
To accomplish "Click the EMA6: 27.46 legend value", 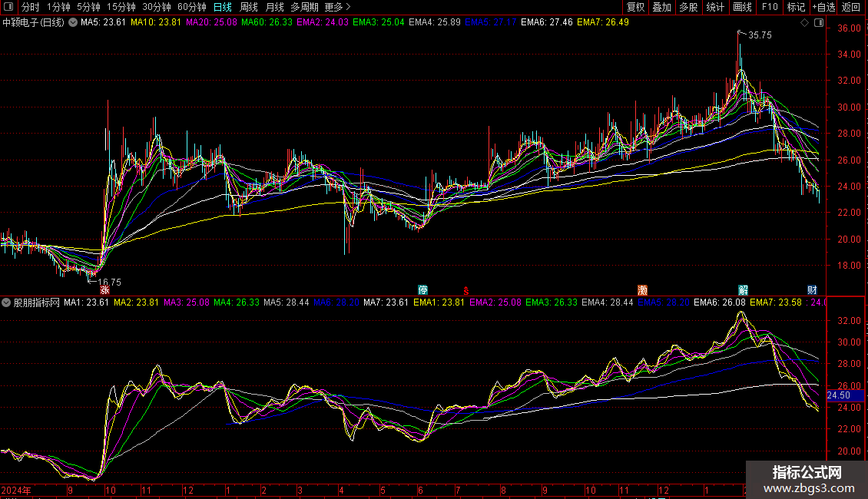I will click(547, 23).
